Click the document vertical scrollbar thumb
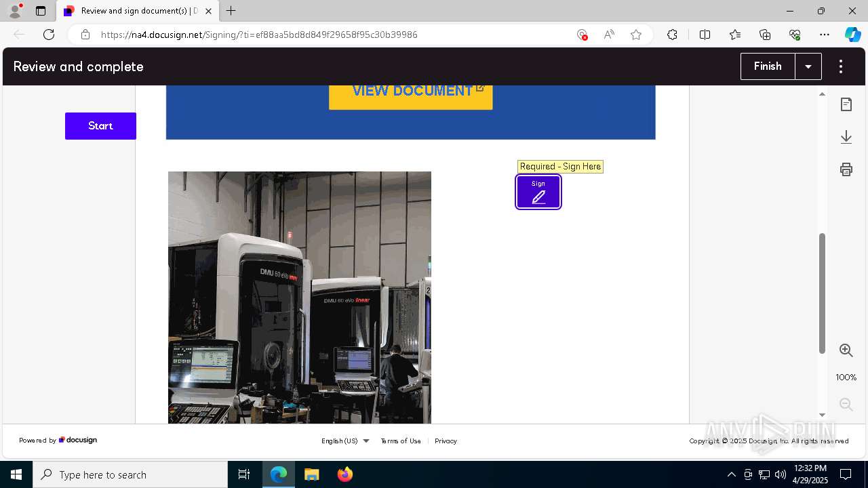Image resolution: width=868 pixels, height=488 pixels. 823,293
